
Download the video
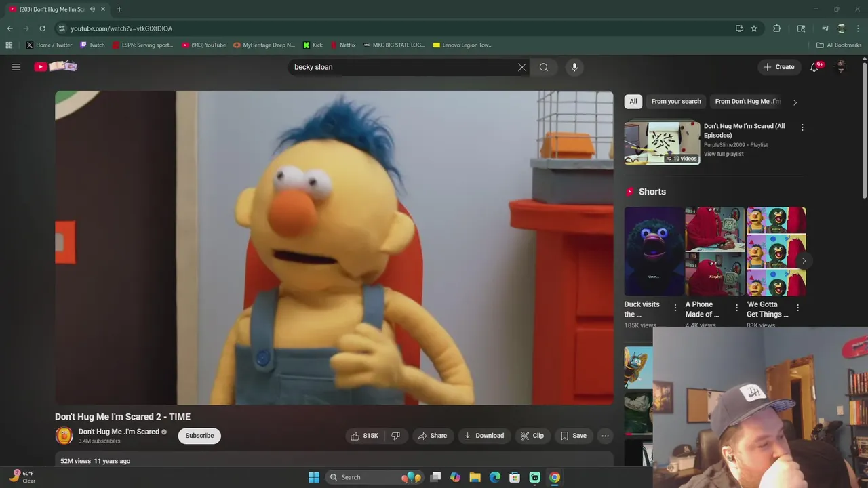point(484,436)
